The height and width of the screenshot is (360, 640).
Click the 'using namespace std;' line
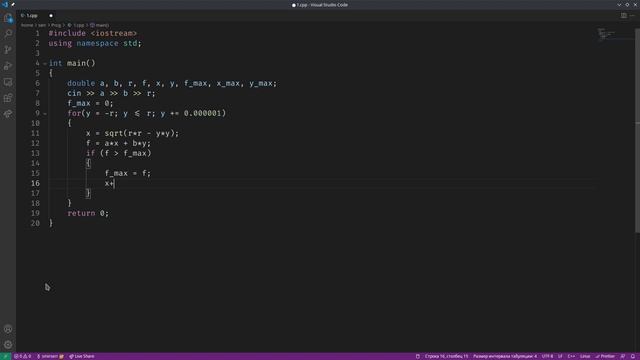click(x=95, y=43)
